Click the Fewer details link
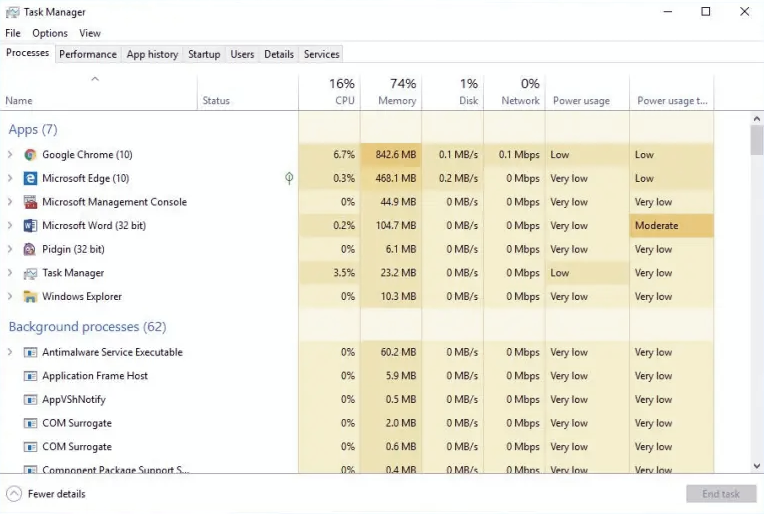 (57, 494)
